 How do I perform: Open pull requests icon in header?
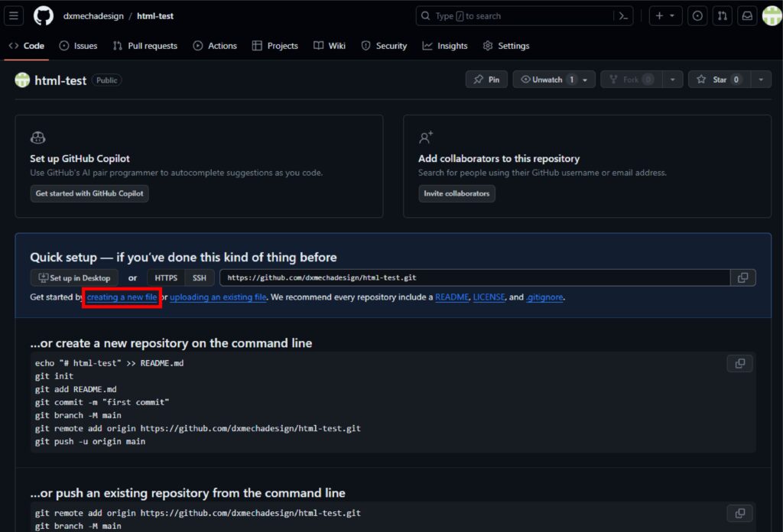tap(722, 16)
